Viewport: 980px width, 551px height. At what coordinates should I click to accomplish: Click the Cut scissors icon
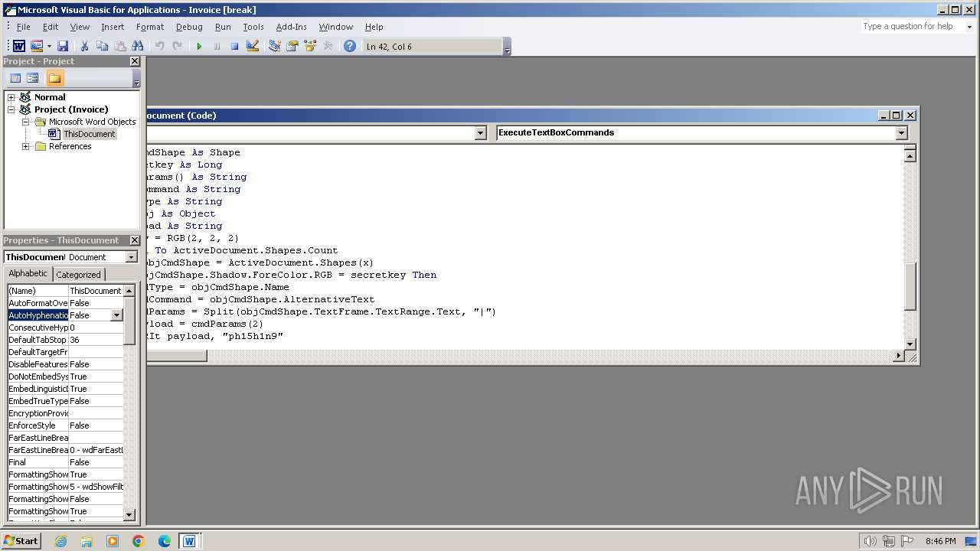84,46
